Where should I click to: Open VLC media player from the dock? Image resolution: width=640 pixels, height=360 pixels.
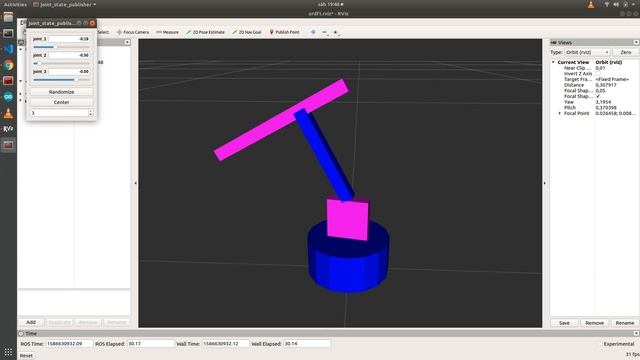pos(8,113)
